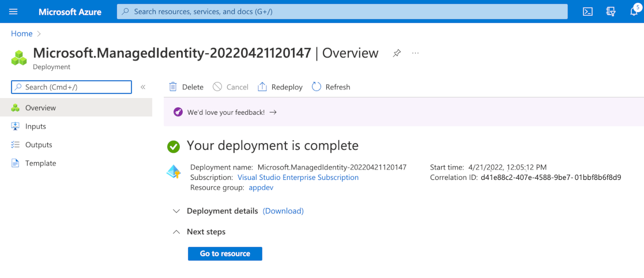Click the Deployment name value text
This screenshot has width=644, height=278.
pos(332,167)
